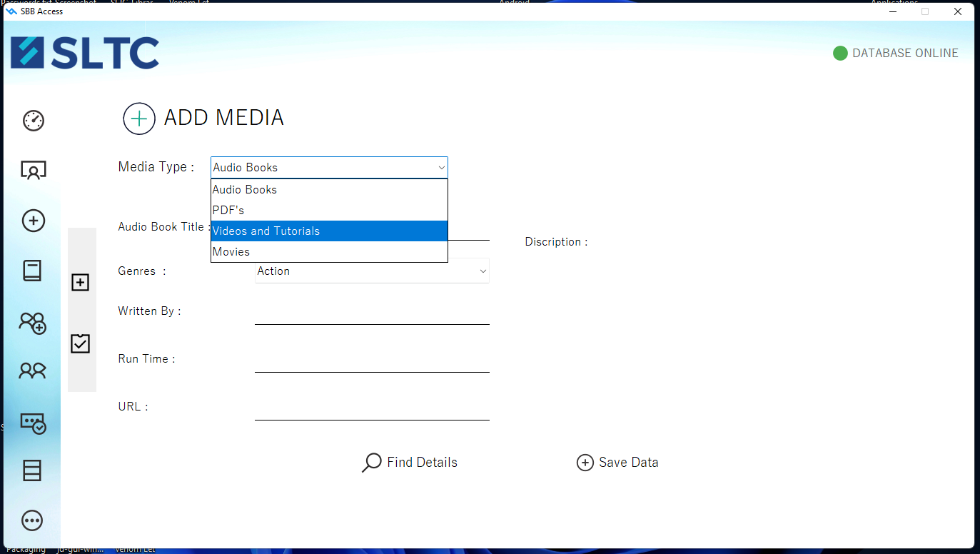Click the ADD MEDIA heading
This screenshot has height=554, width=980.
pyautogui.click(x=224, y=118)
